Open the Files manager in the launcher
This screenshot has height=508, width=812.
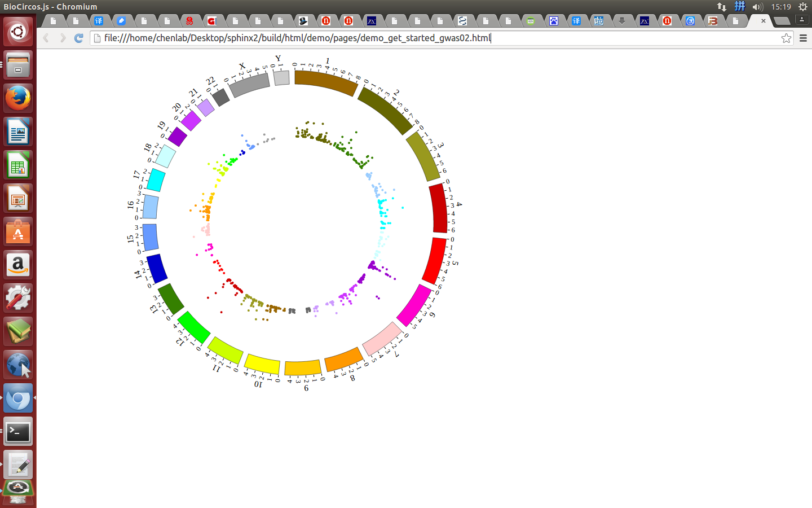pos(18,64)
